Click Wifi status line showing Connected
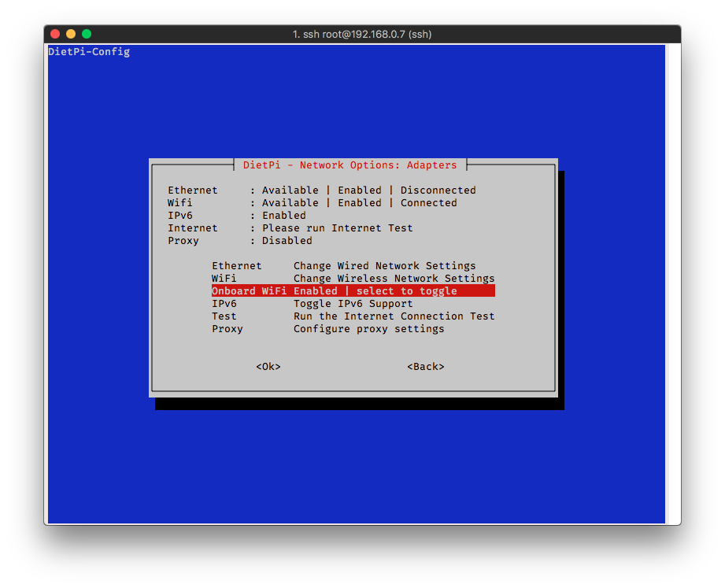This screenshot has width=725, height=588. click(313, 202)
